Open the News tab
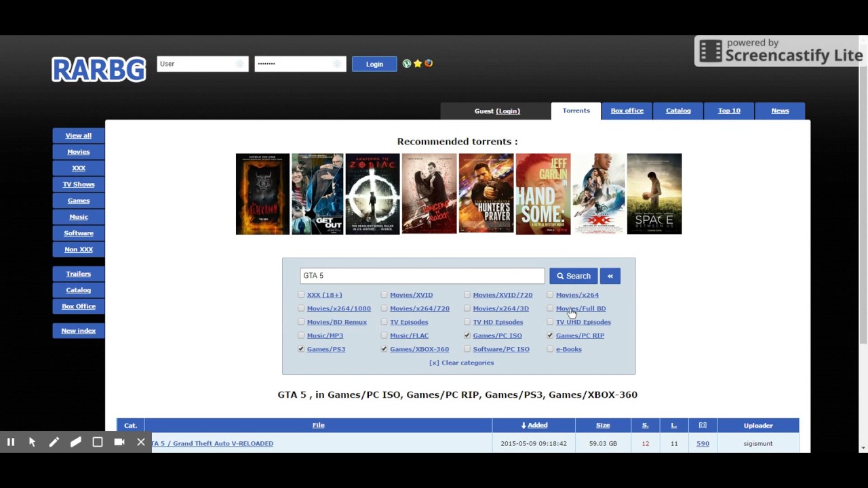The image size is (868, 488). click(x=780, y=110)
